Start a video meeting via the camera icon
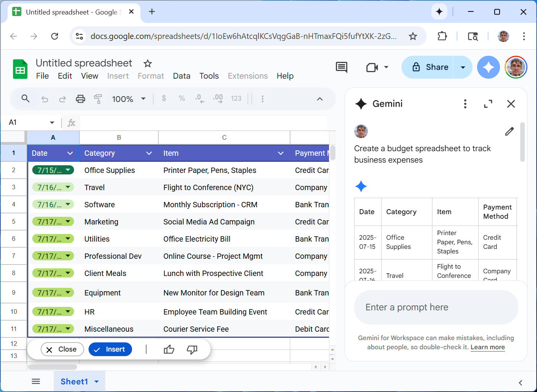537x392 pixels. pos(372,68)
